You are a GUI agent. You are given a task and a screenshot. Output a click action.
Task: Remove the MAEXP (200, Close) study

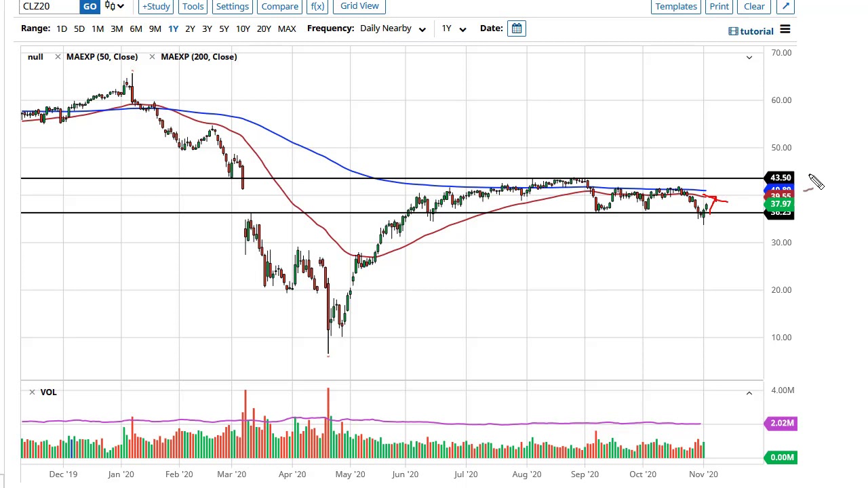pyautogui.click(x=152, y=57)
